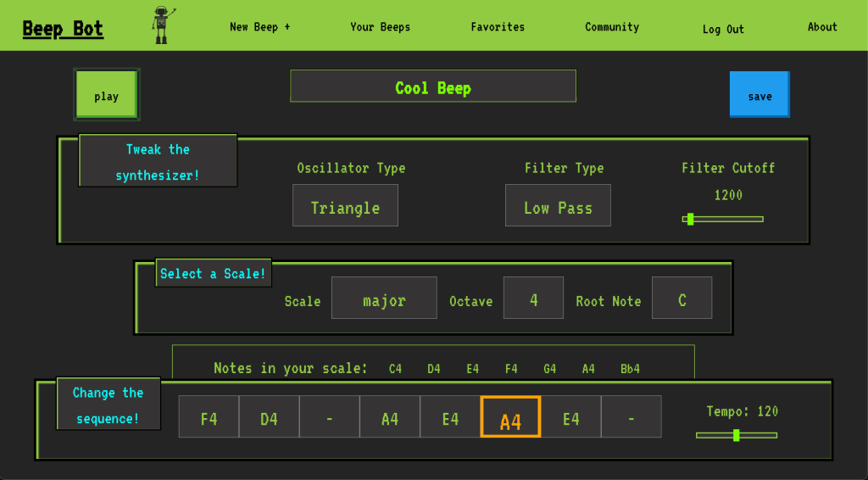Select the first sequence step F4
Image resolution: width=868 pixels, height=480 pixels.
(209, 416)
